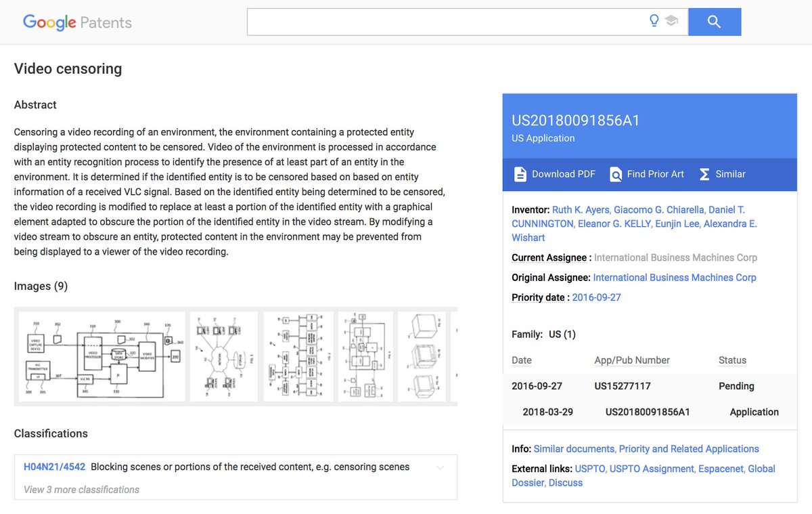
Task: Open Similar documents link
Action: click(x=574, y=449)
